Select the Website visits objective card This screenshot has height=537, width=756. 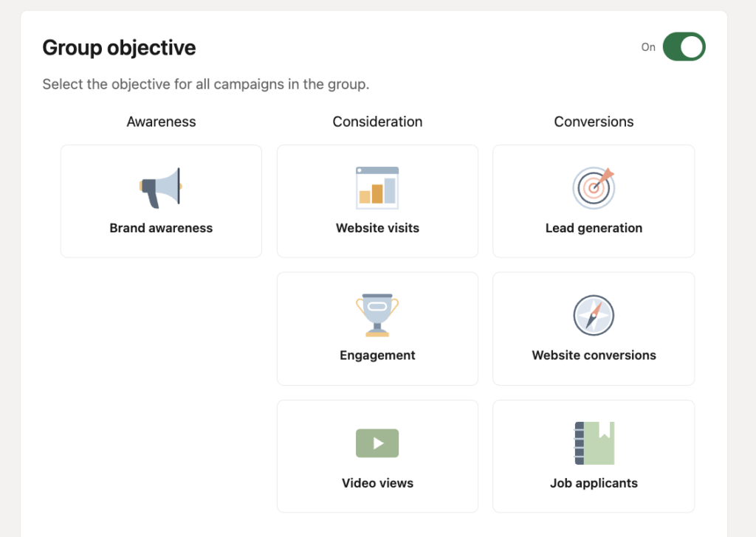[x=377, y=201]
